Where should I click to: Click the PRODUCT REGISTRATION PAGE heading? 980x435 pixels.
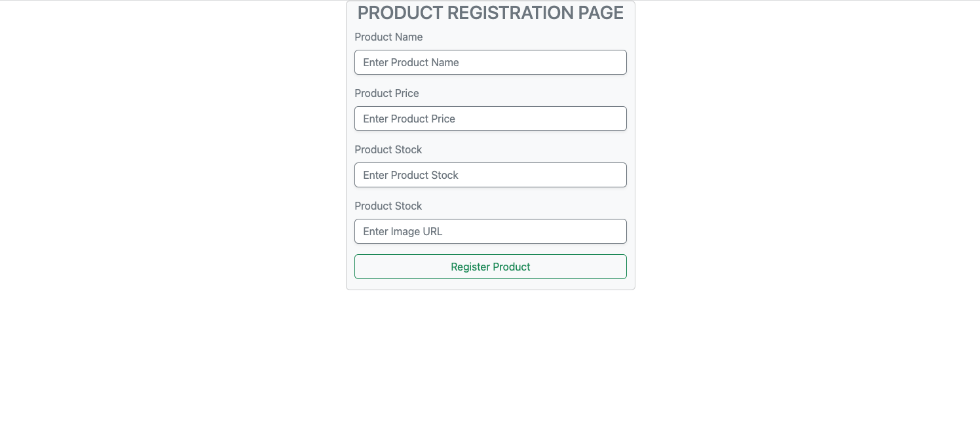tap(490, 12)
